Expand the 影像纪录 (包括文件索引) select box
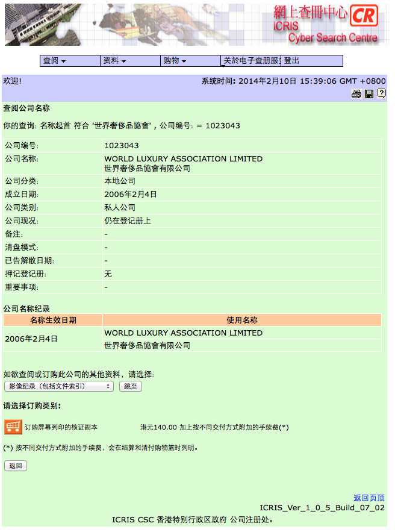The width and height of the screenshot is (395, 532). click(59, 386)
